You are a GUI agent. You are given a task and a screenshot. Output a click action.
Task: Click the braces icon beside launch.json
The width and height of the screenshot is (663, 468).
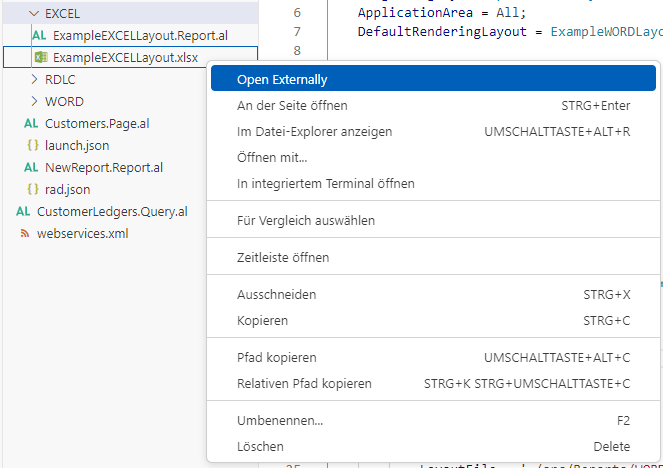(33, 145)
